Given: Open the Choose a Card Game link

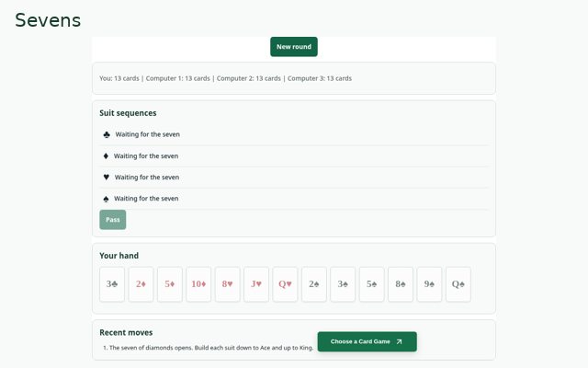Looking at the screenshot, I should 367,341.
